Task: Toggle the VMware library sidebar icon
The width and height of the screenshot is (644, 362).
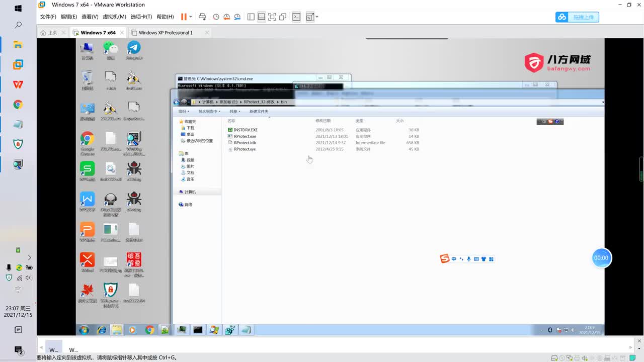Action: point(251,17)
